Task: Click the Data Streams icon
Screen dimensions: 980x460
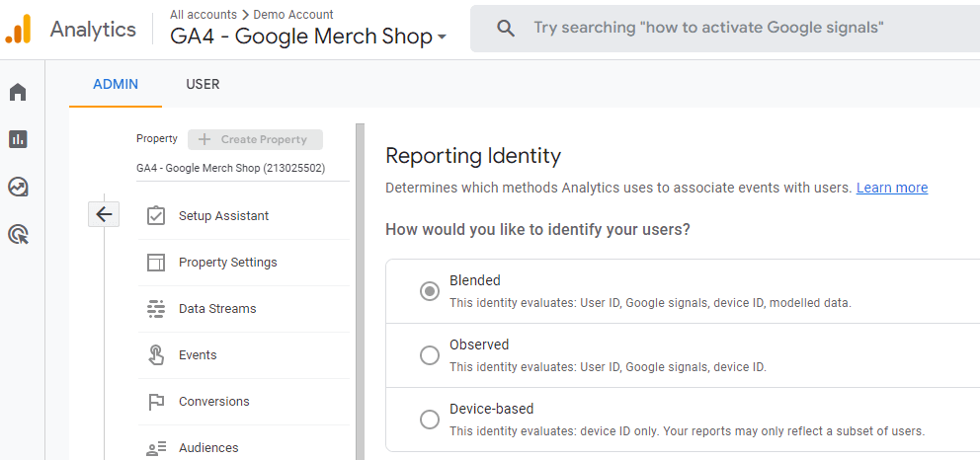Action: pos(156,309)
